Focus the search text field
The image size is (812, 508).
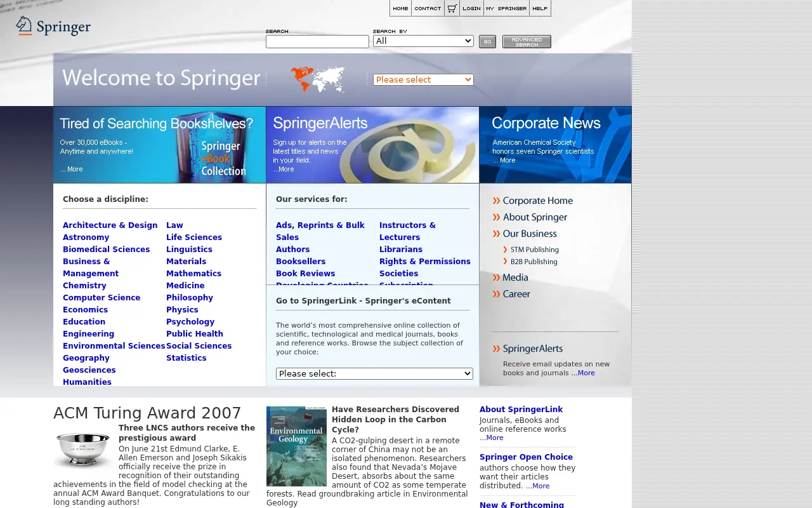click(317, 41)
